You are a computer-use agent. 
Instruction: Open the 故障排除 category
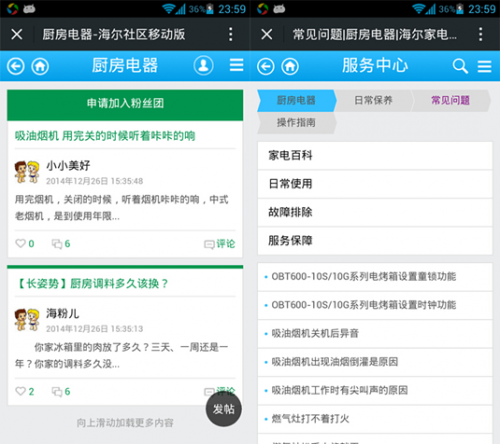(x=375, y=212)
